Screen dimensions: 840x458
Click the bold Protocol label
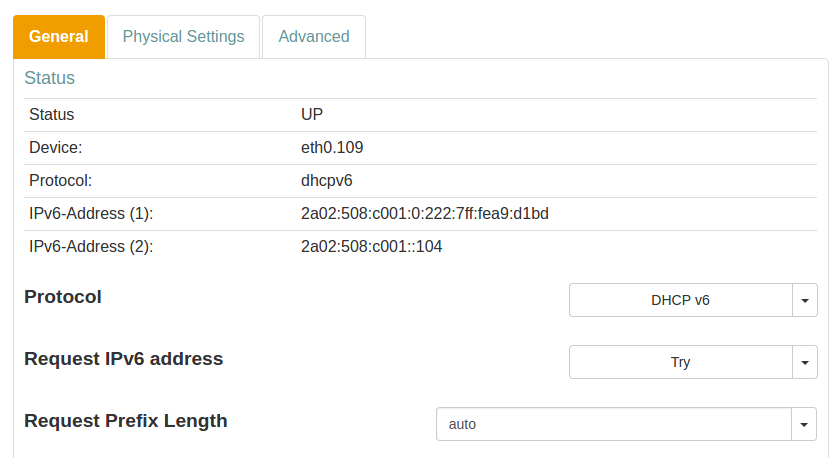[x=63, y=297]
